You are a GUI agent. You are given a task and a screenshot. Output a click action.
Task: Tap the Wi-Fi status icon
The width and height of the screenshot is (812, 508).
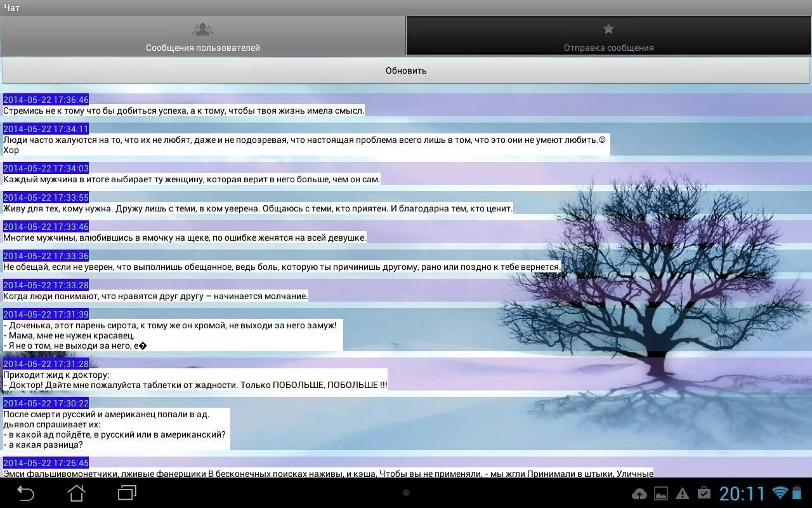click(780, 493)
